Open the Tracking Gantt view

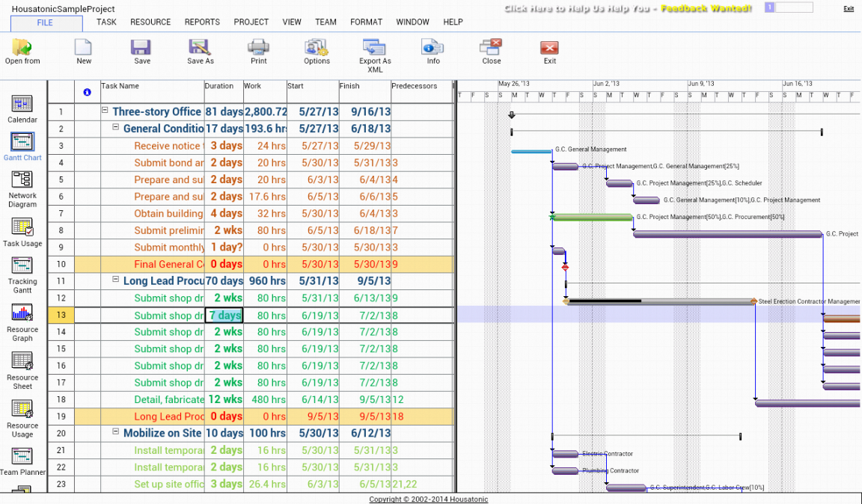22,265
